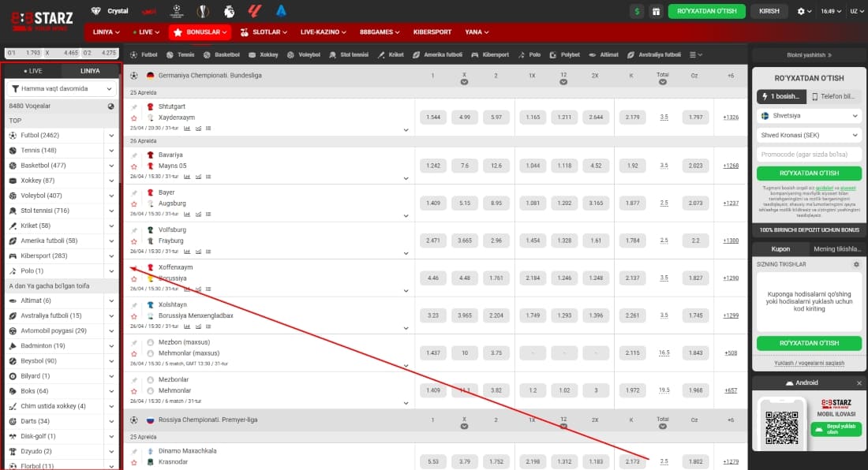
Task: Switch to the Mening tikishlarim tab
Action: [836, 249]
